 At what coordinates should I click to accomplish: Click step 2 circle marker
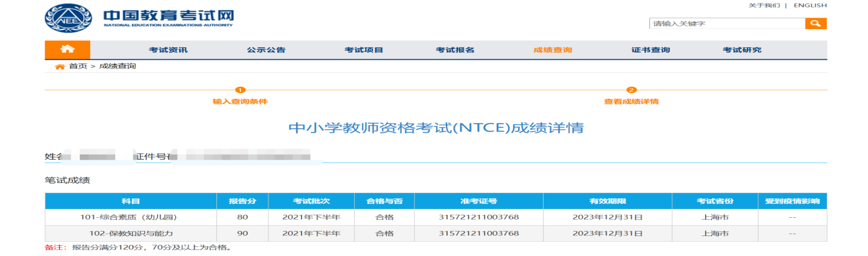[x=631, y=90]
